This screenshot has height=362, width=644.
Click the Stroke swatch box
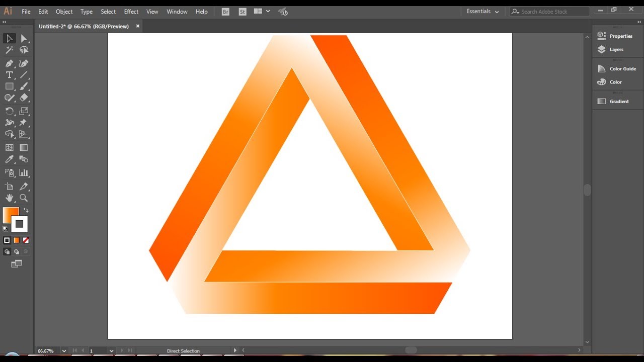pyautogui.click(x=20, y=224)
